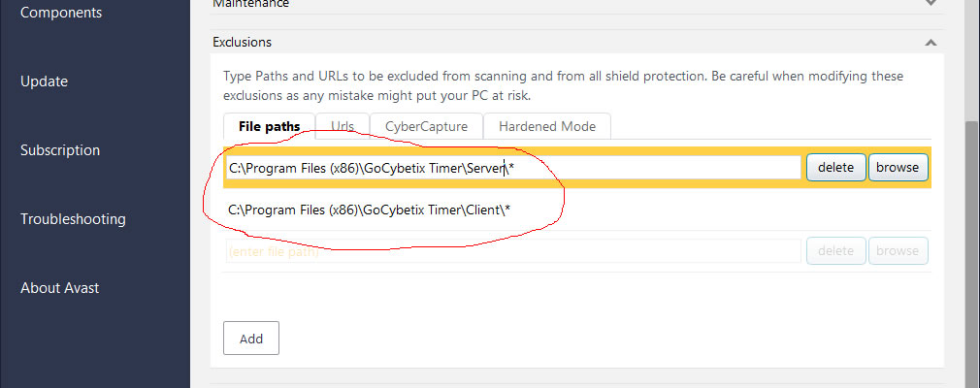Open Subscription in the sidebar
This screenshot has width=980, height=388.
[60, 150]
